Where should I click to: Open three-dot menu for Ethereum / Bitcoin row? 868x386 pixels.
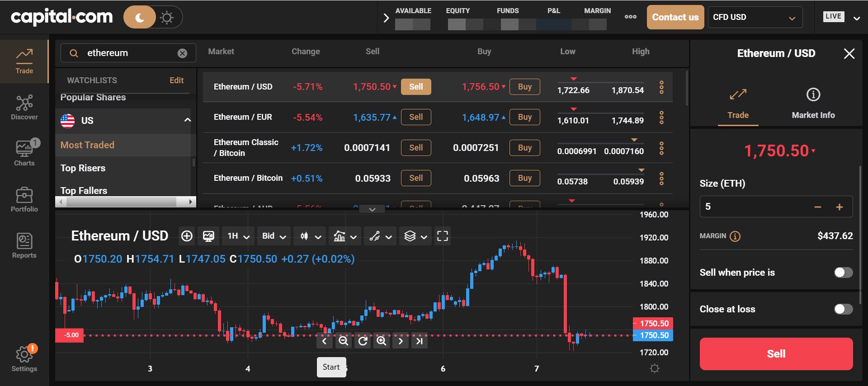coord(661,178)
